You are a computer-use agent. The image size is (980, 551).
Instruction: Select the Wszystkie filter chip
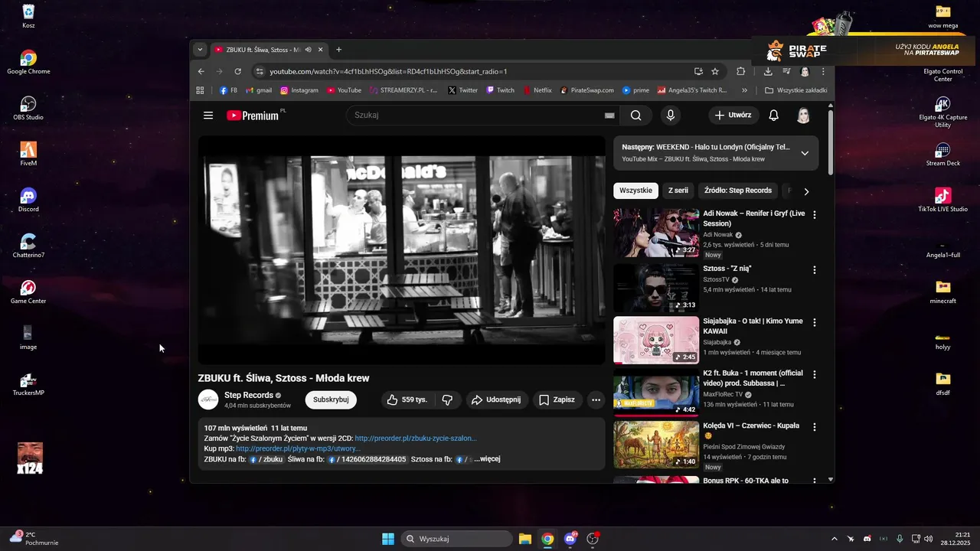635,191
